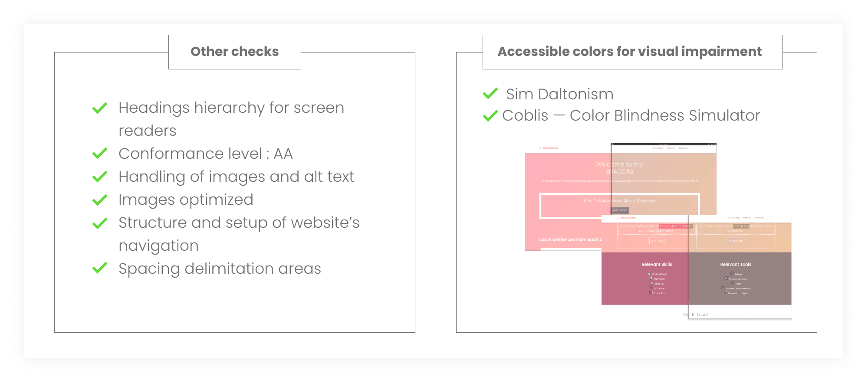
Task: Click the checkmark beside Structure and setup
Action: coord(100,223)
